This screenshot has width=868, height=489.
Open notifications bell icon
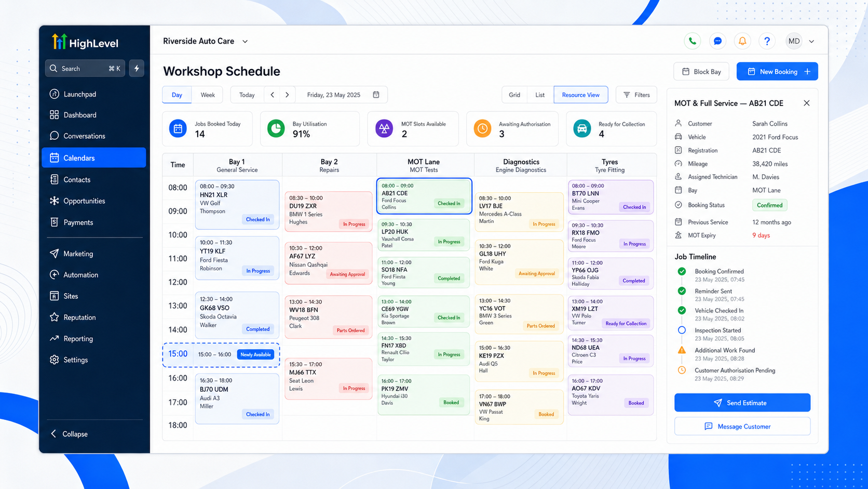742,41
